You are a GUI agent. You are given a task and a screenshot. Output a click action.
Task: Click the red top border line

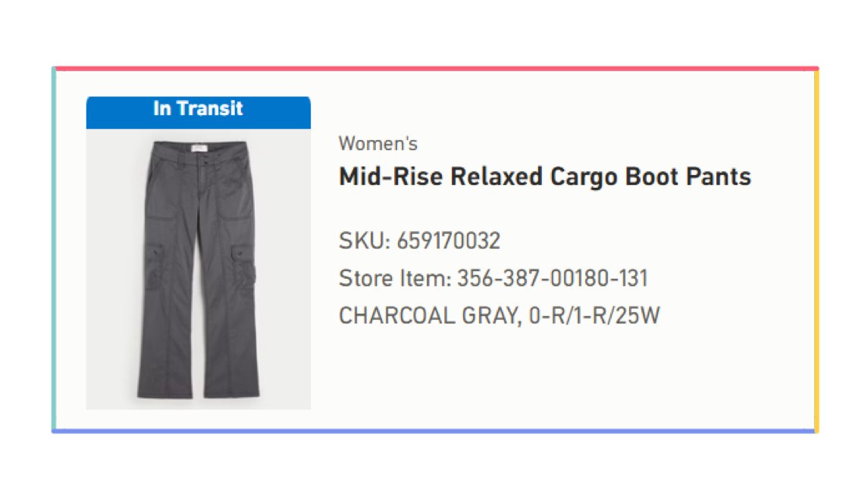[436, 69]
